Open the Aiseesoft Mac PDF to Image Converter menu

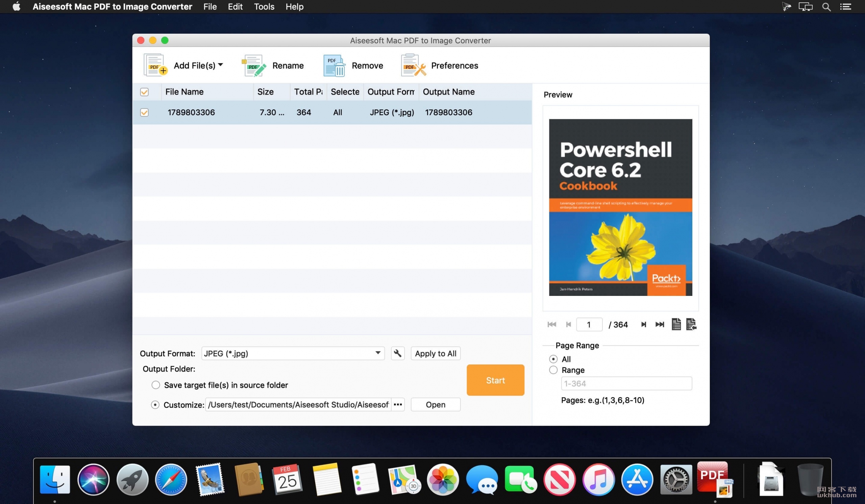tap(112, 6)
